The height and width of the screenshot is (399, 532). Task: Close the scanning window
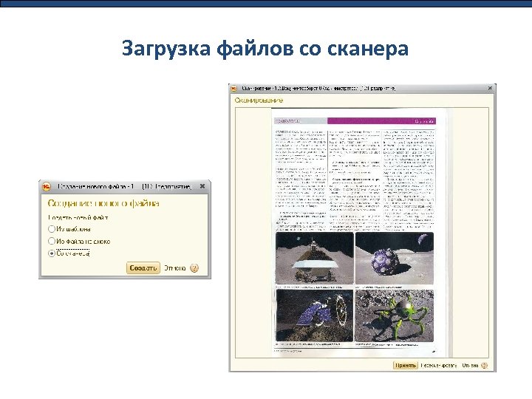click(x=490, y=88)
